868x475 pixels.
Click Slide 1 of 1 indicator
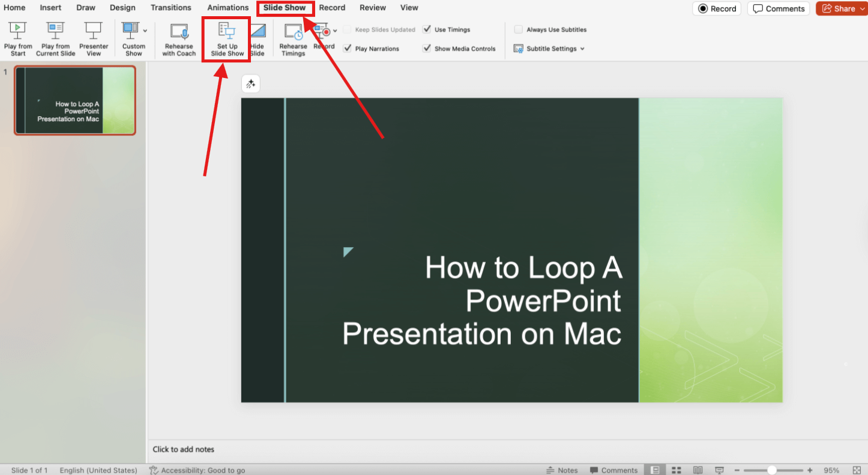pyautogui.click(x=29, y=470)
